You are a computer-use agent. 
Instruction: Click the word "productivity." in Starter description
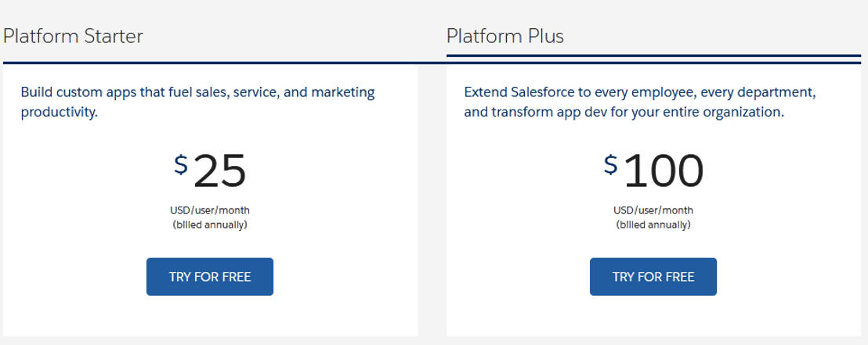(59, 112)
